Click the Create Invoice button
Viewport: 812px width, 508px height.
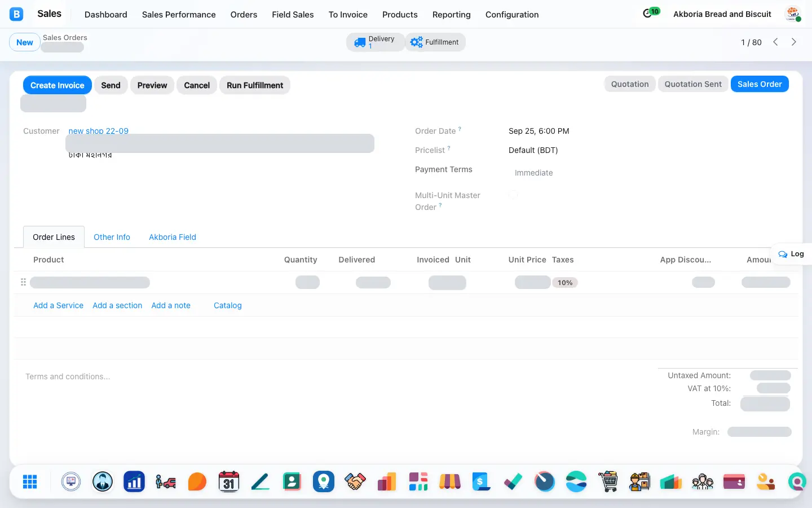pyautogui.click(x=58, y=85)
